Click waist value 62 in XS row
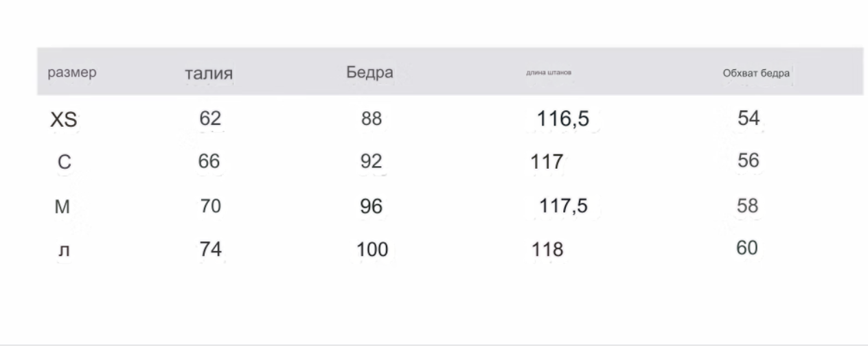This screenshot has height=354, width=868. pyautogui.click(x=210, y=119)
